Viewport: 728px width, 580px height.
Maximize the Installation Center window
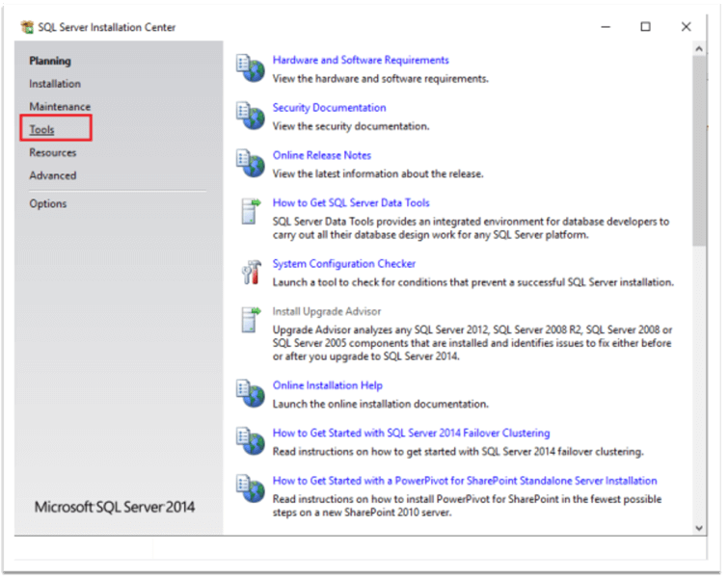pos(645,27)
